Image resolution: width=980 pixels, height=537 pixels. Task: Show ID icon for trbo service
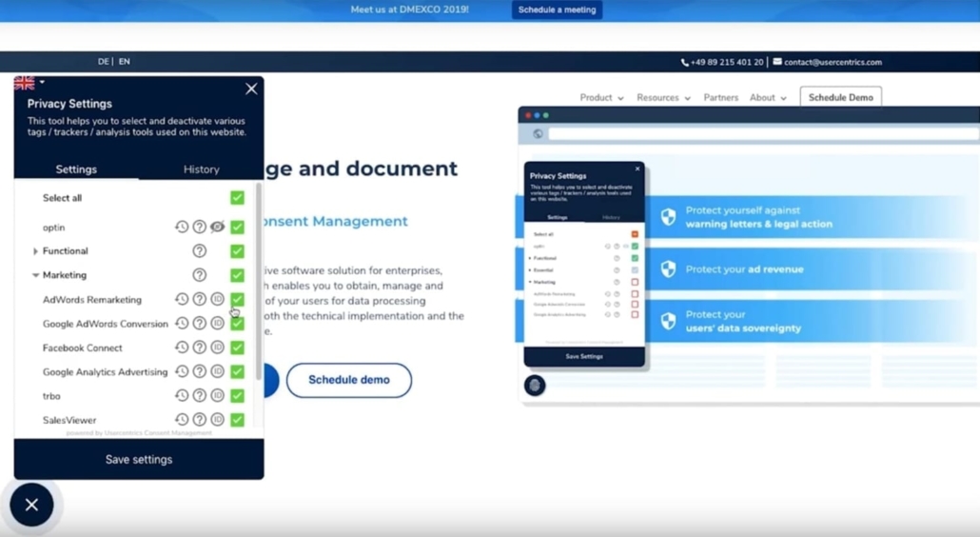point(218,396)
